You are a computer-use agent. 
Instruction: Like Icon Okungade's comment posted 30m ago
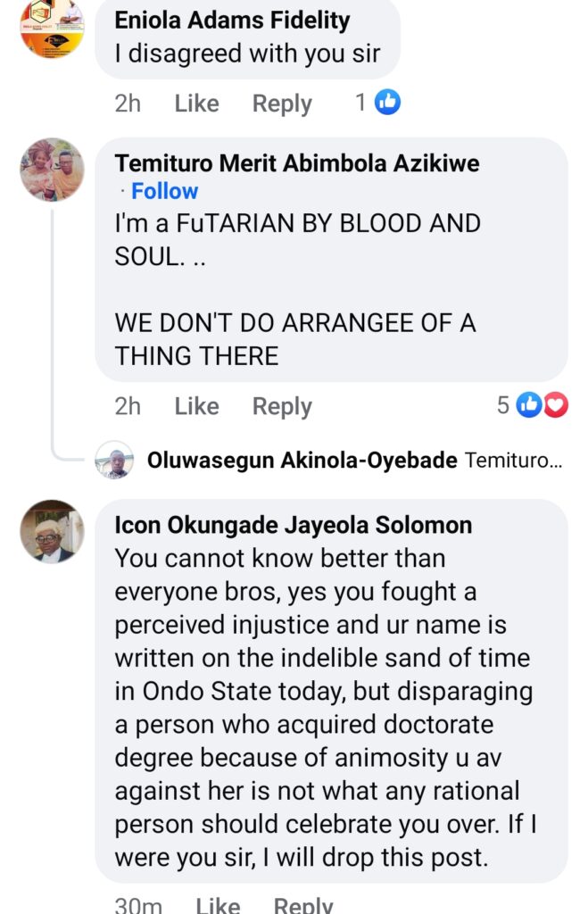pos(218,905)
